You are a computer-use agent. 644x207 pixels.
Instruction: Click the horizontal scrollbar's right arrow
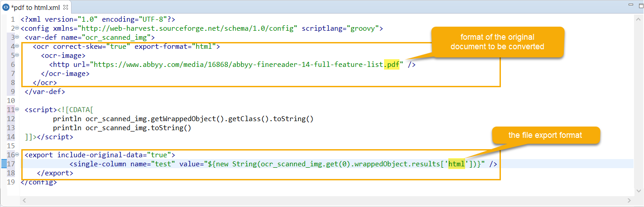pyautogui.click(x=629, y=200)
